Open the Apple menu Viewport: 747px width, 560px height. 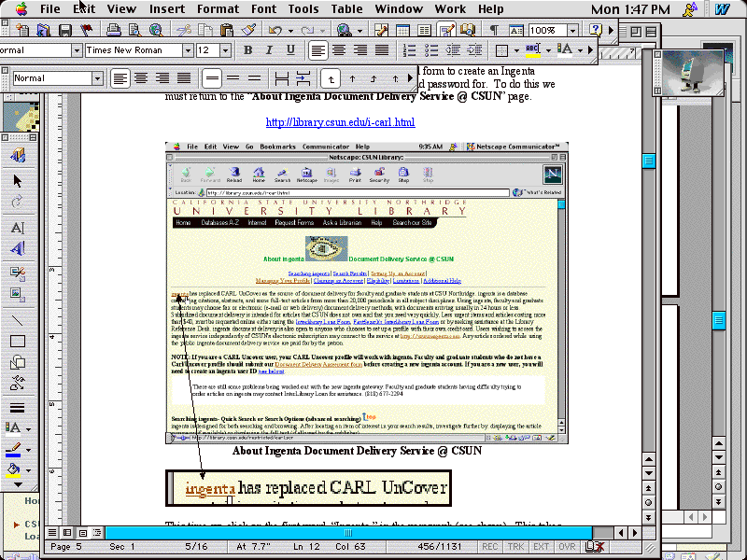click(21, 8)
